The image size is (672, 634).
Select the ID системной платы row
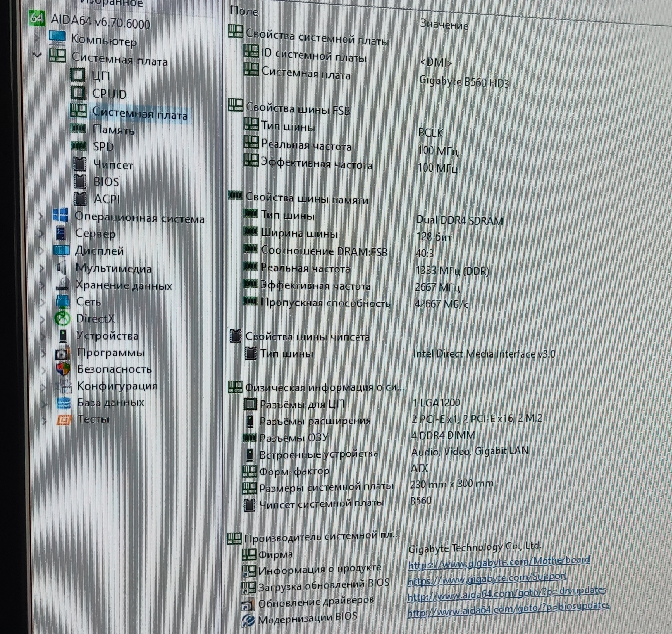tap(314, 55)
